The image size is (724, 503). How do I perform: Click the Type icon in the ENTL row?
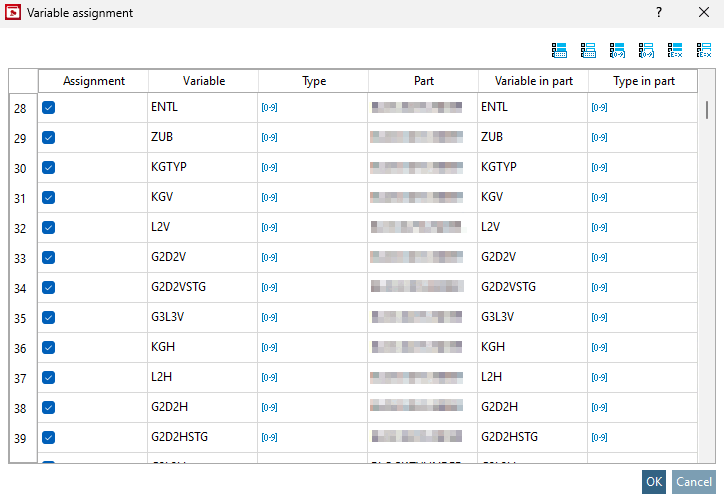coord(269,108)
